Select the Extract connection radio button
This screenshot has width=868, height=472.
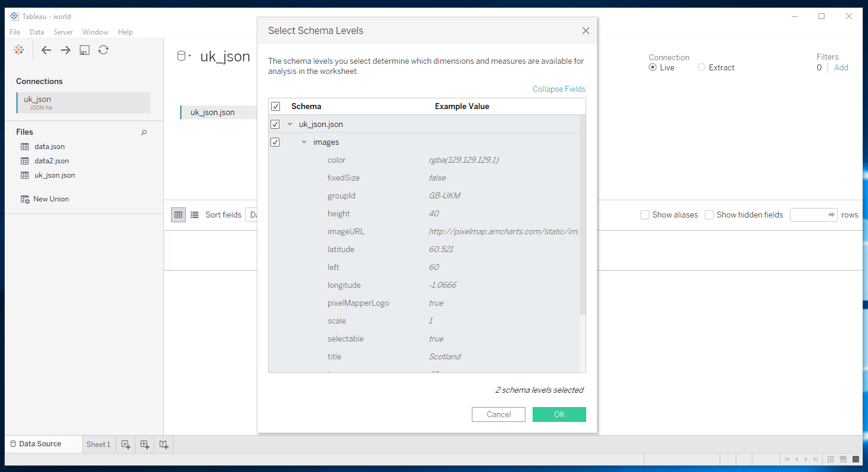(702, 68)
